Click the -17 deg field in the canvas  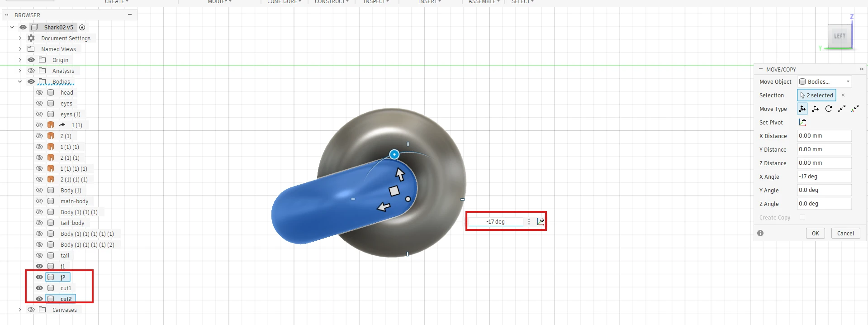(x=496, y=221)
